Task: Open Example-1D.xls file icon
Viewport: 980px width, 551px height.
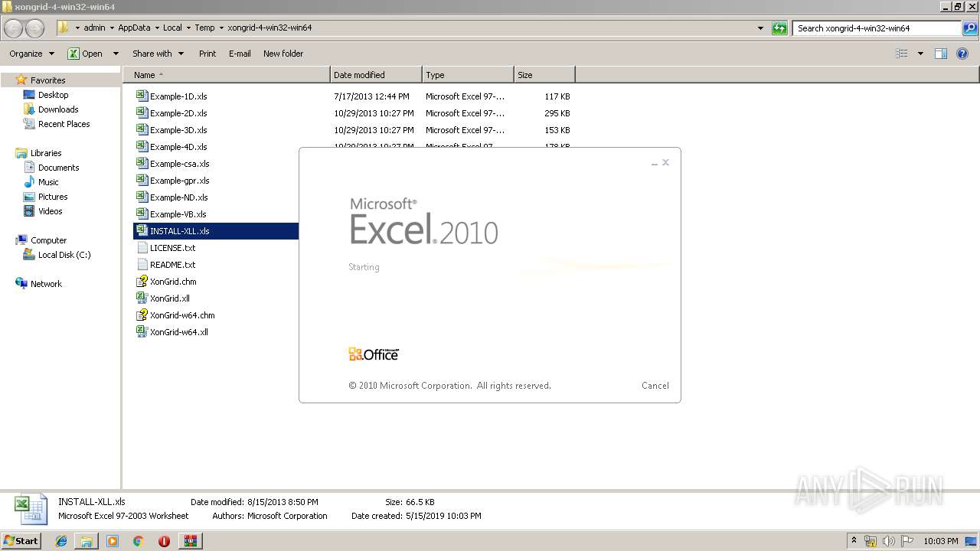Action: click(x=142, y=96)
